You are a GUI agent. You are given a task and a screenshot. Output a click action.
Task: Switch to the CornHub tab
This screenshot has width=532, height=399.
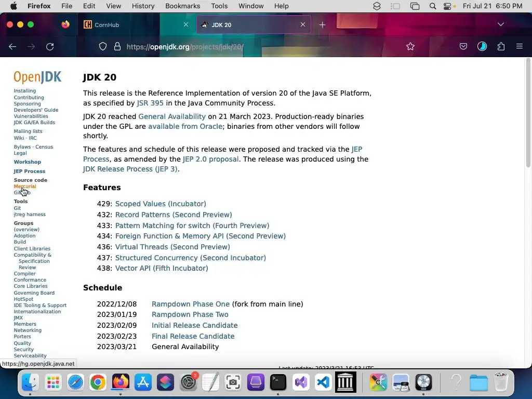[136, 25]
